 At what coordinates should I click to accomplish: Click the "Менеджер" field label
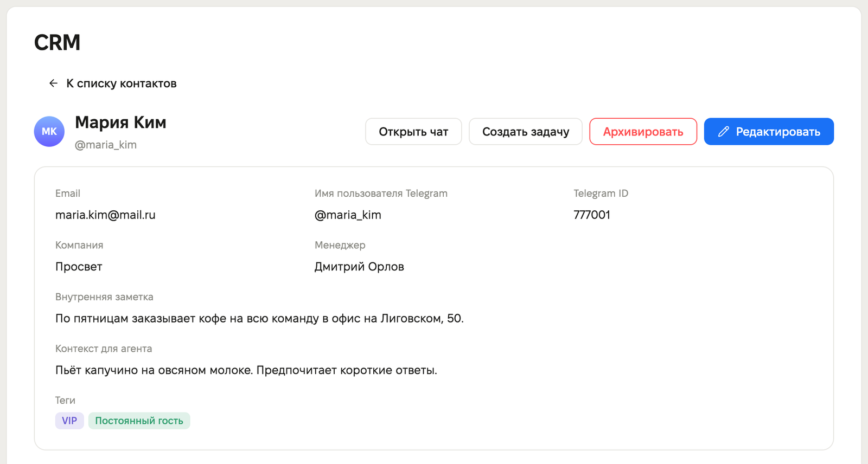pos(340,245)
